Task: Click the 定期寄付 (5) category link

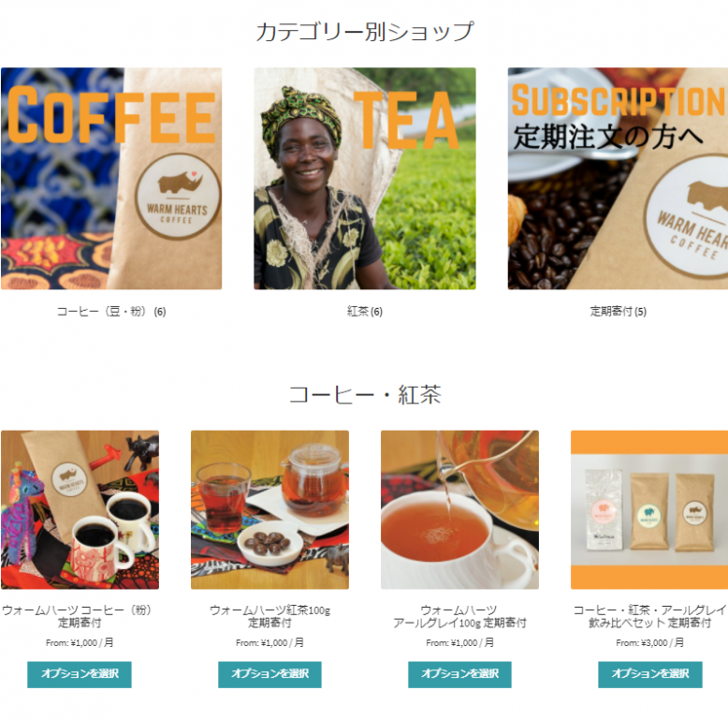Action: pyautogui.click(x=618, y=311)
